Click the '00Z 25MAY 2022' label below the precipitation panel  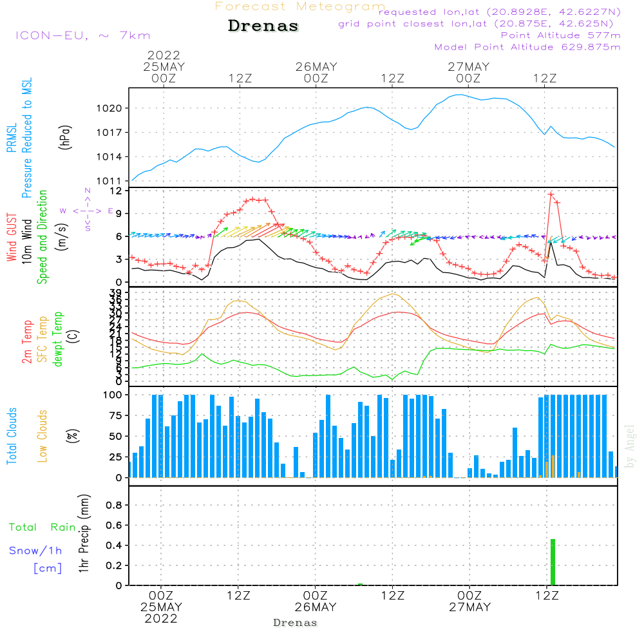(161, 607)
